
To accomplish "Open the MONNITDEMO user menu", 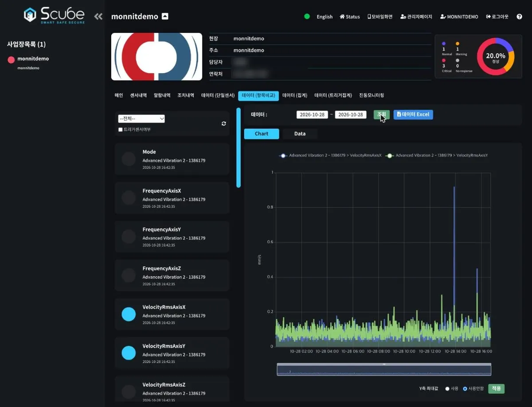I will 459,17.
